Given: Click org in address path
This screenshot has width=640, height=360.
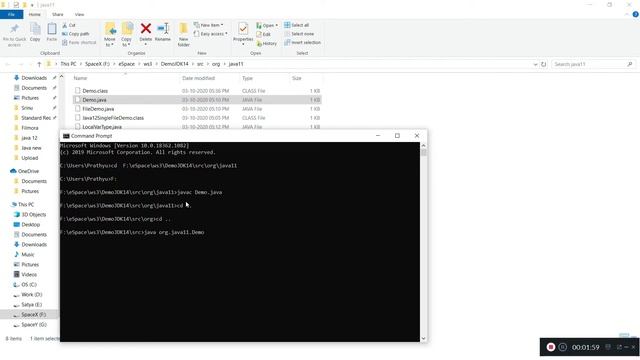Looking at the screenshot, I should [216, 64].
